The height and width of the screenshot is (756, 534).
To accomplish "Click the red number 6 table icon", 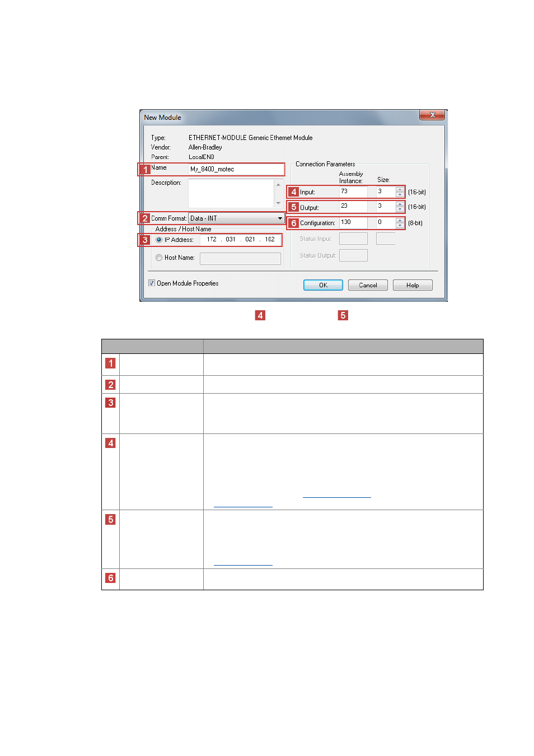I will [x=111, y=578].
